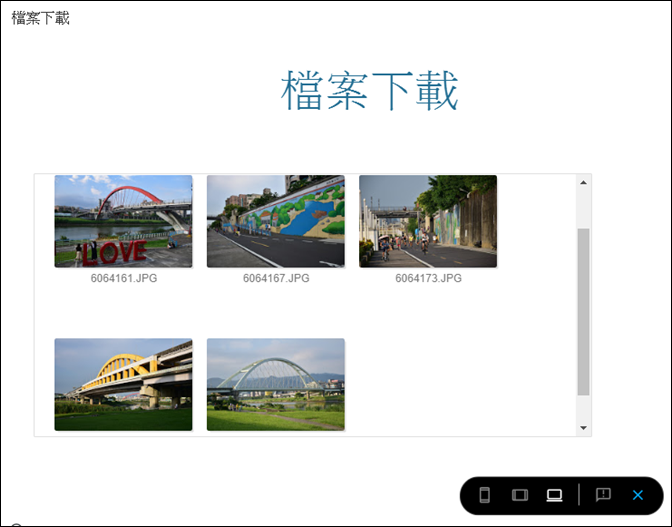Click the 6064173.JPG file name

(x=429, y=278)
